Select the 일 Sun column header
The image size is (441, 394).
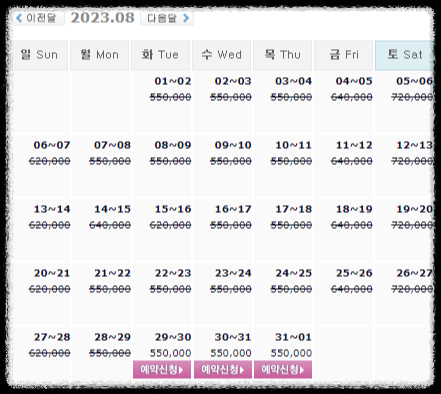(39, 55)
